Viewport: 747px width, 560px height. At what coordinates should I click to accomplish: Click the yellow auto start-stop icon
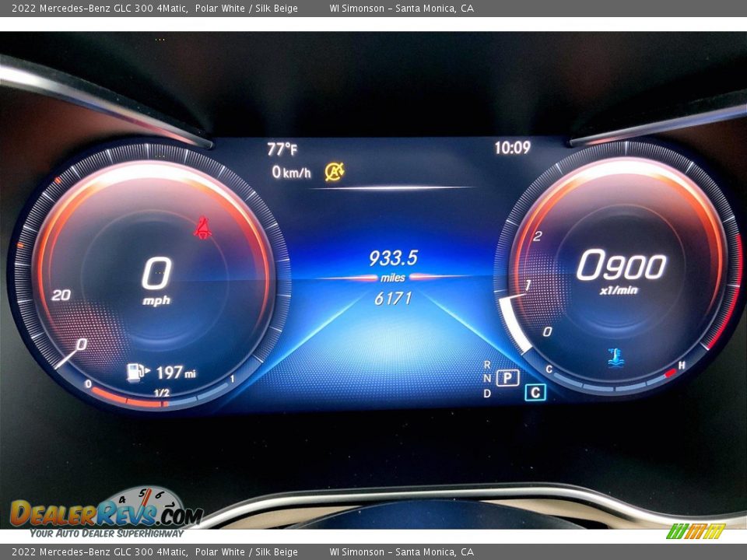pos(335,171)
